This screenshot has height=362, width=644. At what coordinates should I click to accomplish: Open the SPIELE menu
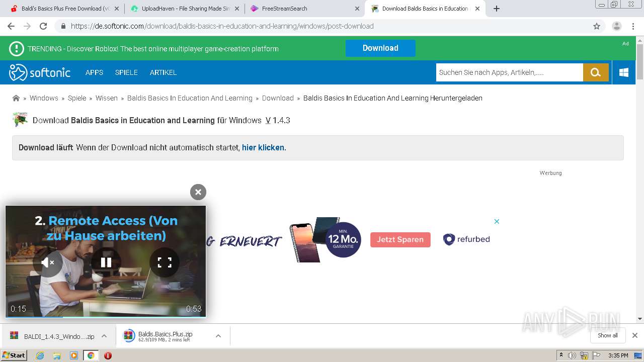[126, 72]
